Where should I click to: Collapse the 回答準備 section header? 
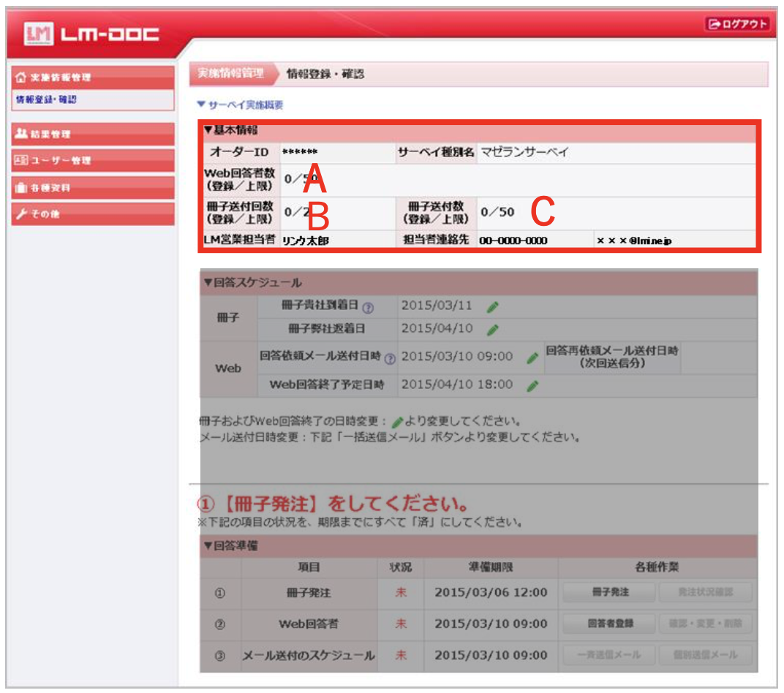230,545
